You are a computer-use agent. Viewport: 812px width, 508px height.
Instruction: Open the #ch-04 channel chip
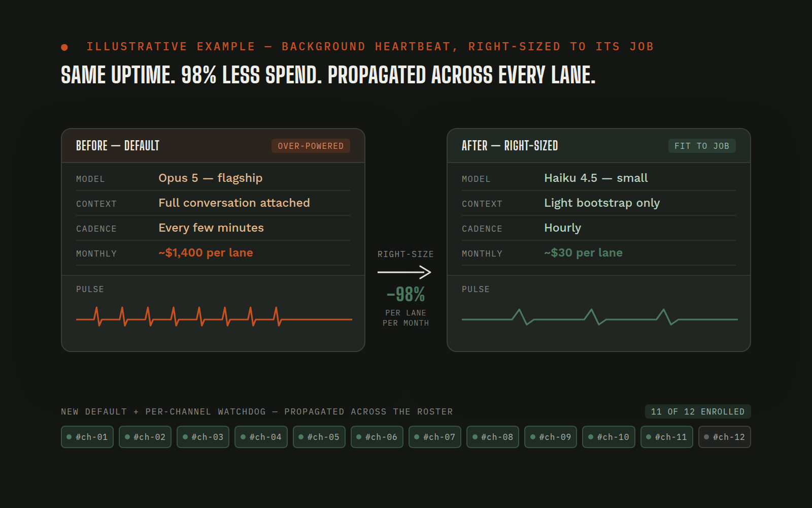click(x=261, y=437)
